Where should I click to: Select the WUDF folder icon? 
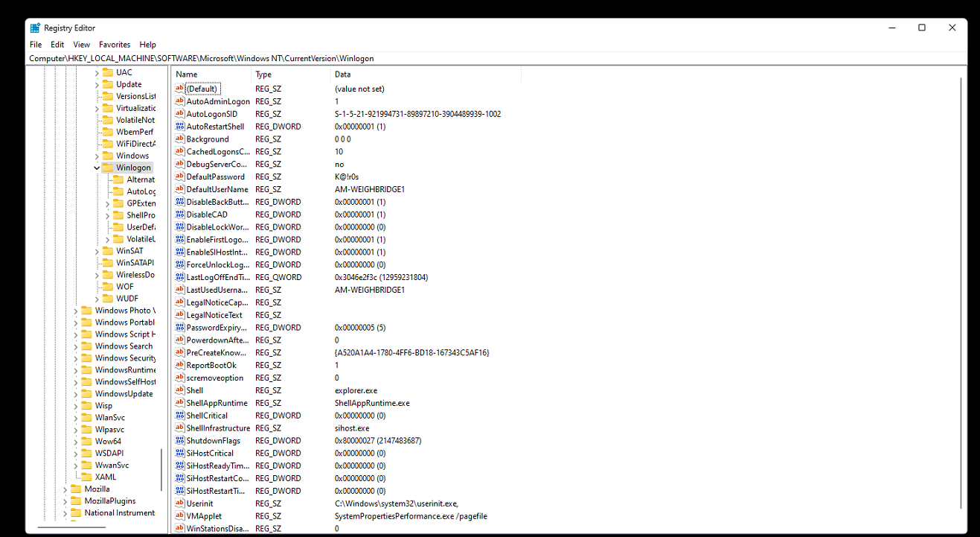click(x=108, y=299)
